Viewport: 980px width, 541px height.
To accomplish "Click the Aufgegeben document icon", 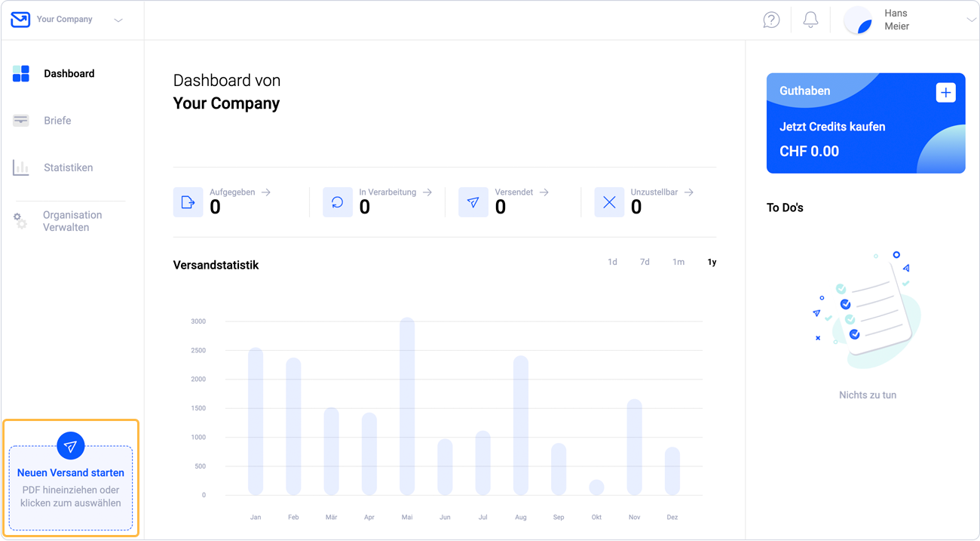I will click(x=188, y=202).
